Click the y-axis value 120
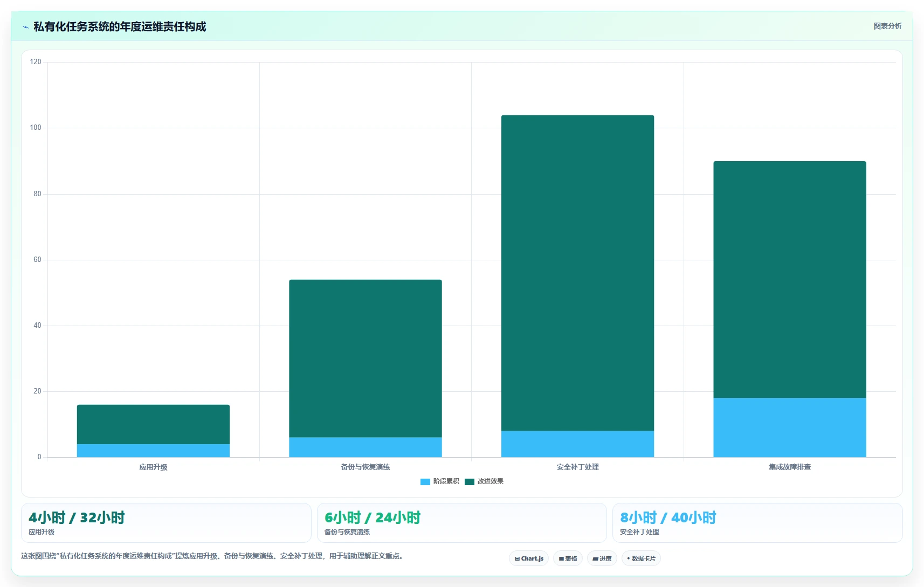 pyautogui.click(x=36, y=62)
